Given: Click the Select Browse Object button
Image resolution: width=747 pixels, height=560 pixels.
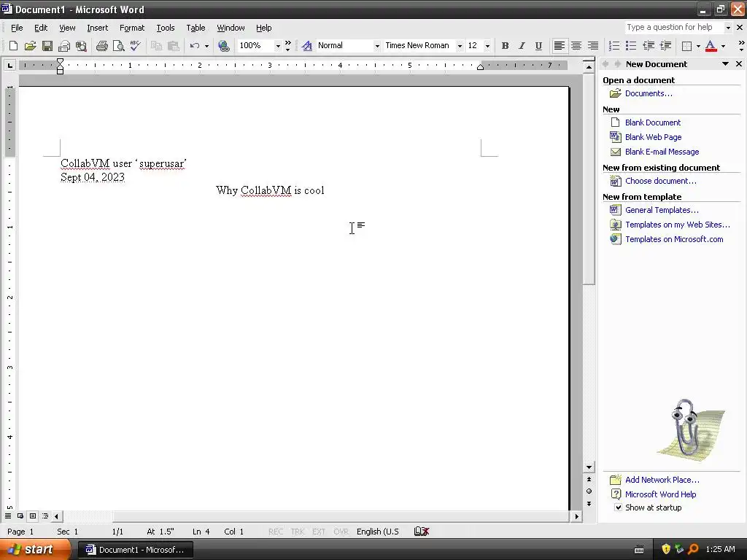Looking at the screenshot, I should pos(589,491).
